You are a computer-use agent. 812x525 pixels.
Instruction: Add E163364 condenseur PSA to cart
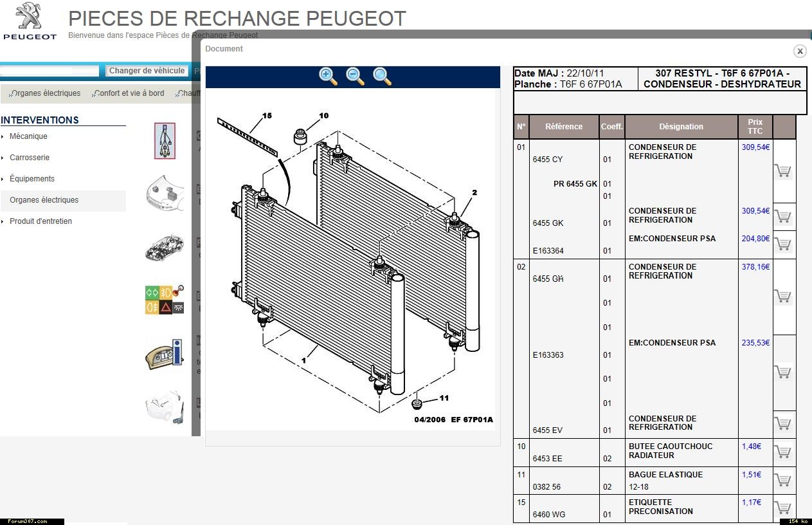pos(782,244)
